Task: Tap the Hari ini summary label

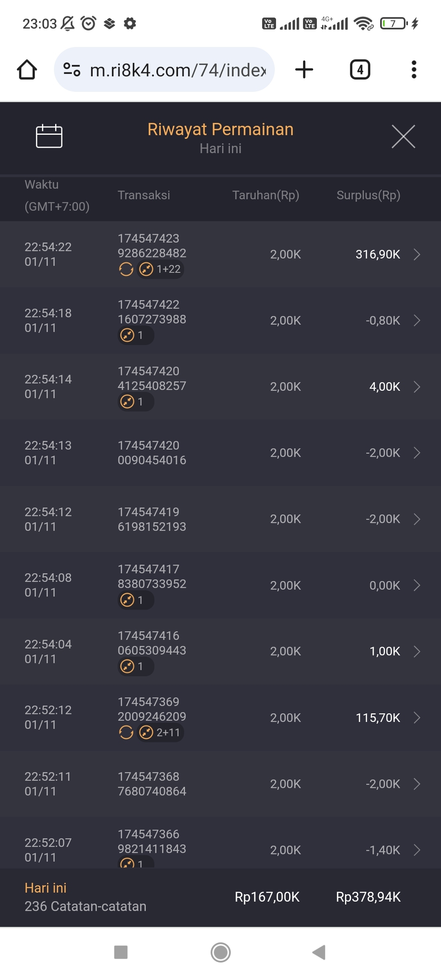Action: click(45, 888)
